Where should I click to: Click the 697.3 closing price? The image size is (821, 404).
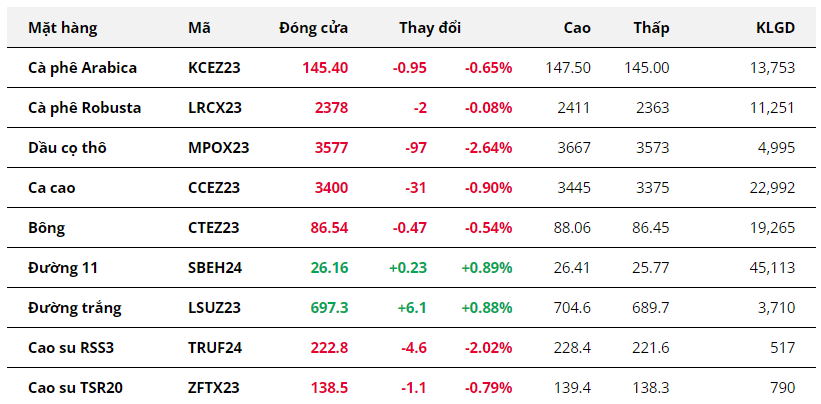coord(329,308)
